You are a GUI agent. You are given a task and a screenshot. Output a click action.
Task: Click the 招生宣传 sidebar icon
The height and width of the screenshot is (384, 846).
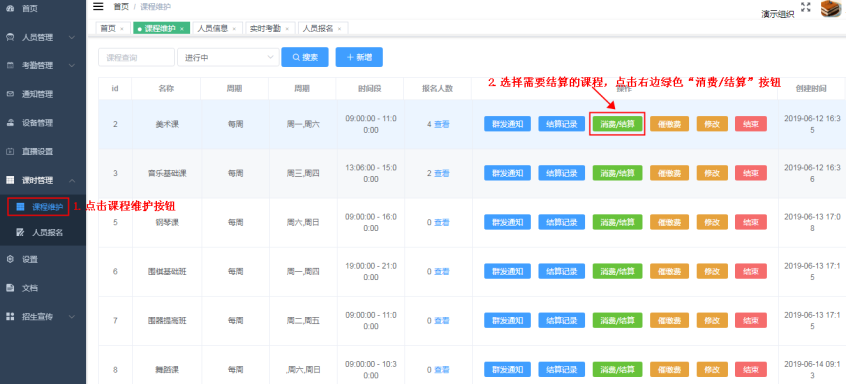pyautogui.click(x=10, y=317)
